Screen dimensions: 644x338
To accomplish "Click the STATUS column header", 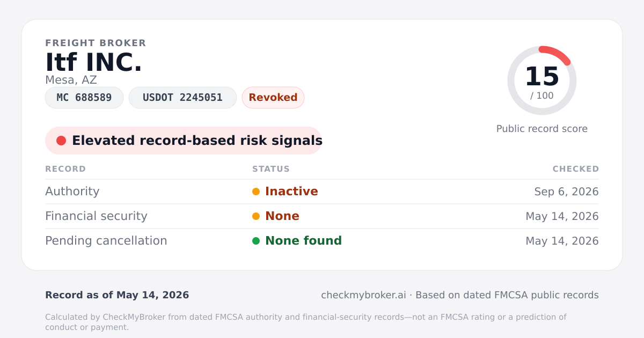I will point(271,169).
